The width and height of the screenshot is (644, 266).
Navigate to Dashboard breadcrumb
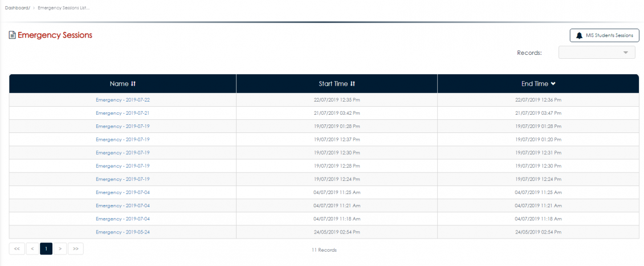point(17,8)
